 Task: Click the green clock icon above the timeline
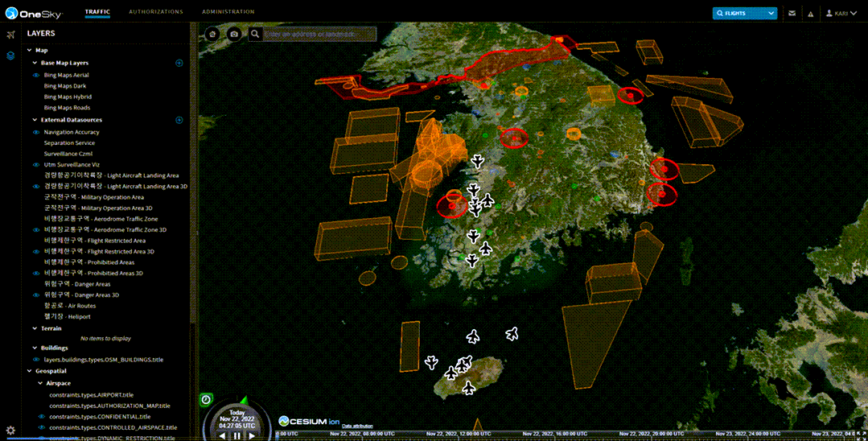tap(207, 399)
